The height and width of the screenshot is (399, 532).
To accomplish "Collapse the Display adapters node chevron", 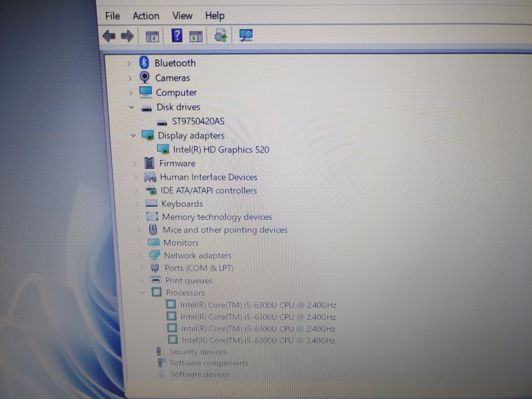I will [133, 136].
